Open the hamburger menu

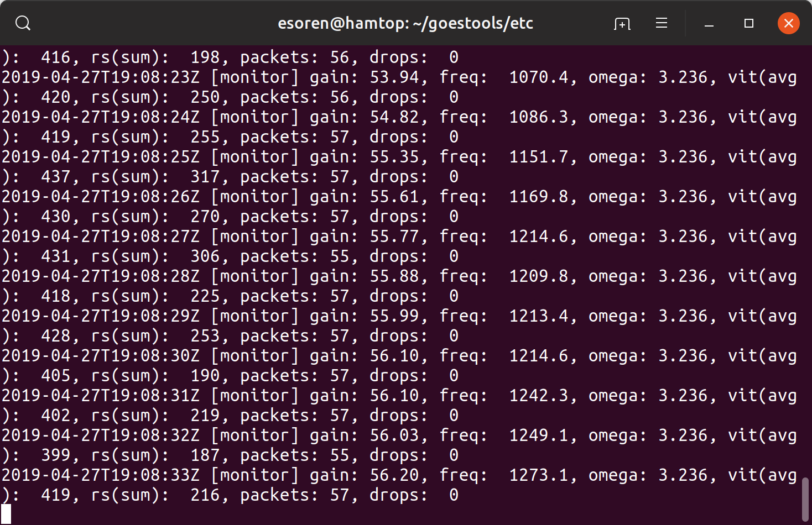click(x=662, y=23)
